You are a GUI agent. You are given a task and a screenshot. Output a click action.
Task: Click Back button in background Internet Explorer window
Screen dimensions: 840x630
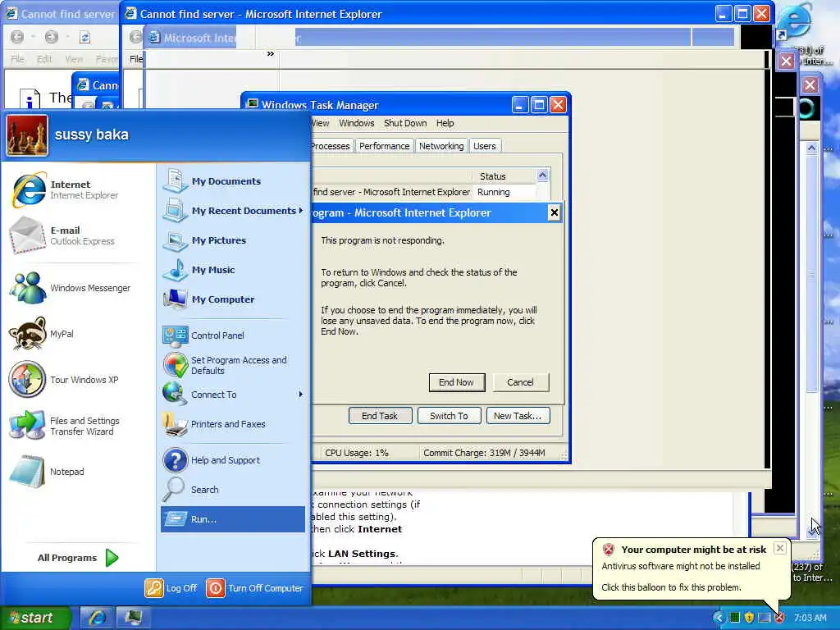click(x=17, y=37)
